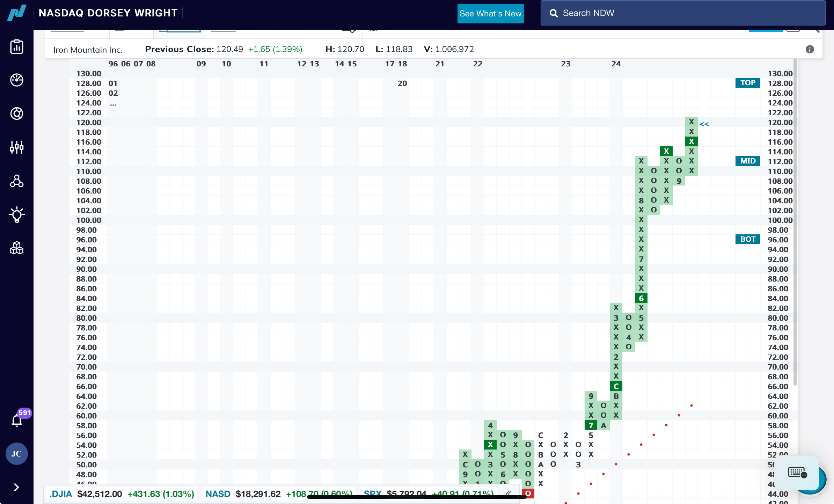Open the clipboard reports sidebar icon
Screen dimensions: 834x504
[16, 47]
